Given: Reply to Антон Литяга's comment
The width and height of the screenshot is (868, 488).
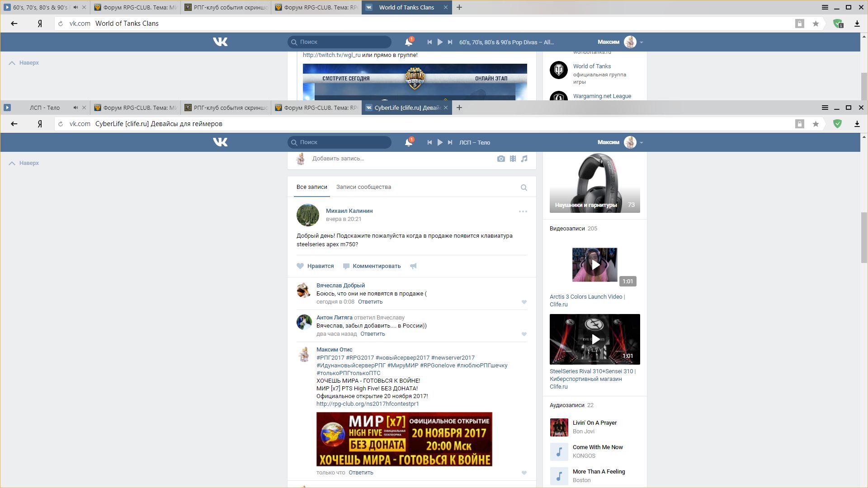Looking at the screenshot, I should click(x=373, y=334).
